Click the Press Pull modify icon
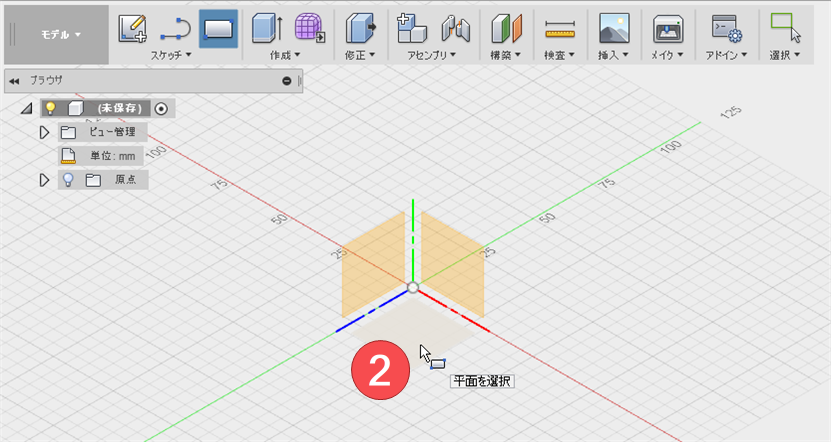 tap(360, 29)
